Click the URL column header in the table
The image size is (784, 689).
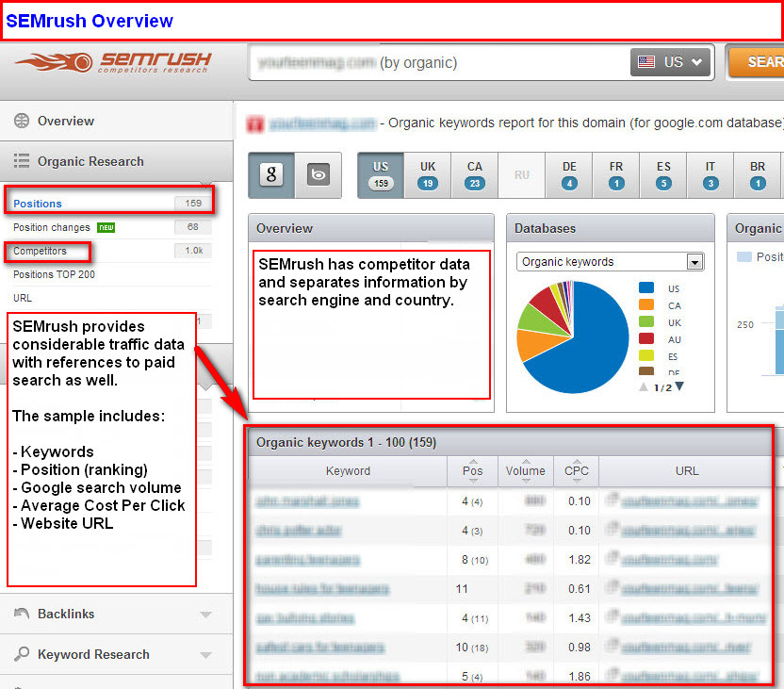pyautogui.click(x=687, y=471)
